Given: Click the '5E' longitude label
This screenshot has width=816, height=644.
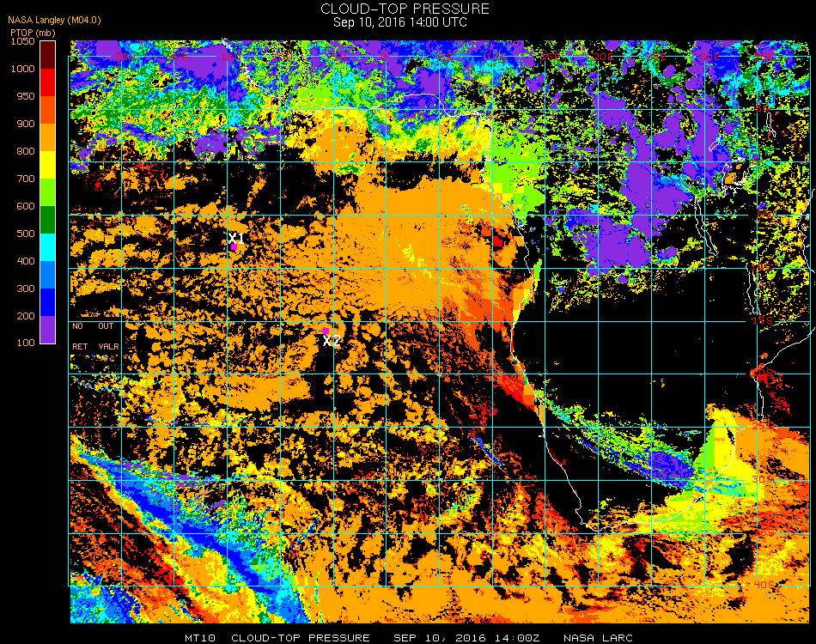Looking at the screenshot, I should click(x=446, y=56).
